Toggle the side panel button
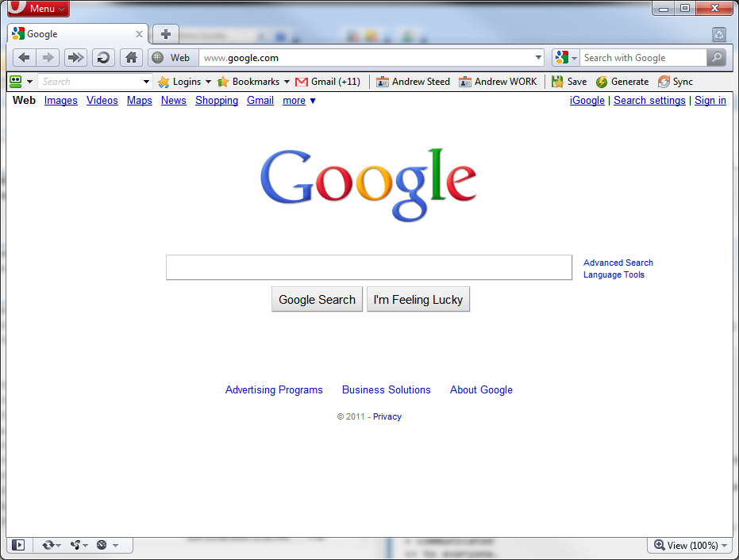739x560 pixels. (18, 545)
